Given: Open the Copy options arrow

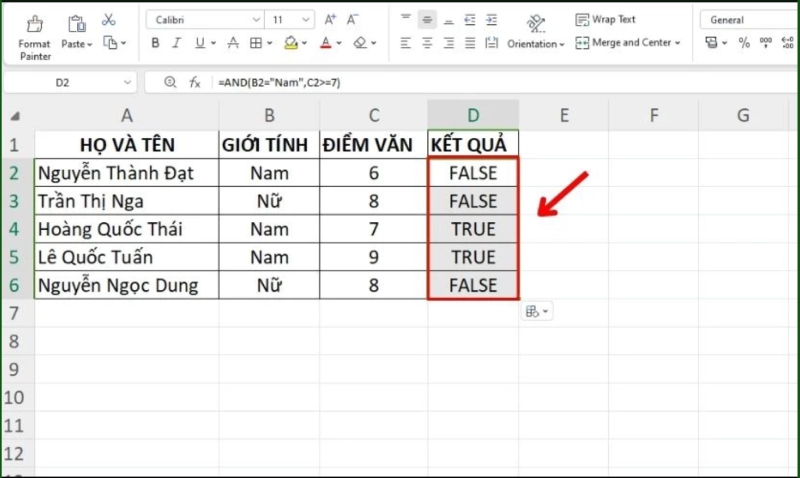Looking at the screenshot, I should coord(123,43).
